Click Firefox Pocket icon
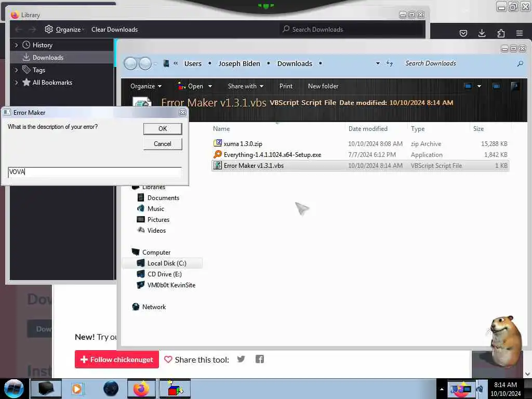Screen dimensions: 532x399 (x=463, y=33)
